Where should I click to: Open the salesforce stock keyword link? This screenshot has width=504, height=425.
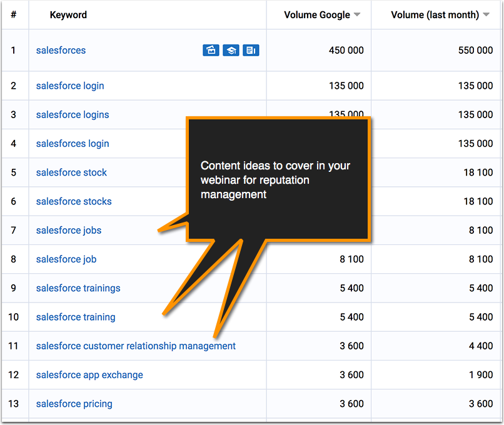pyautogui.click(x=71, y=172)
